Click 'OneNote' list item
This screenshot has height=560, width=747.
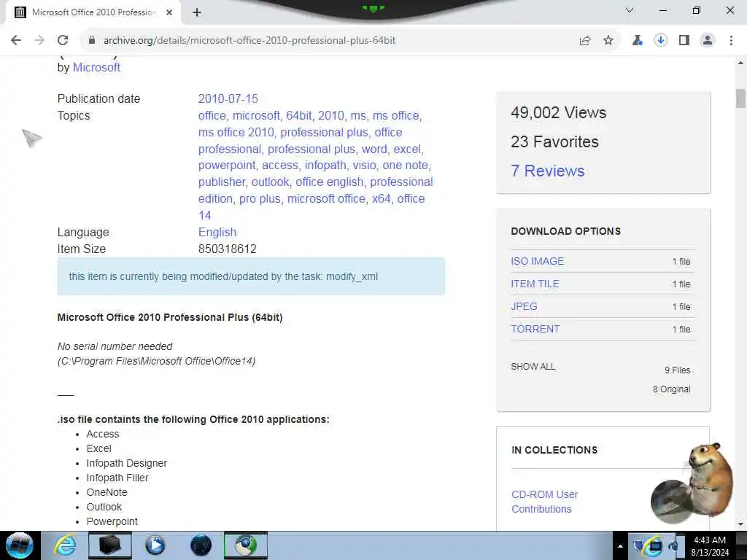(107, 492)
